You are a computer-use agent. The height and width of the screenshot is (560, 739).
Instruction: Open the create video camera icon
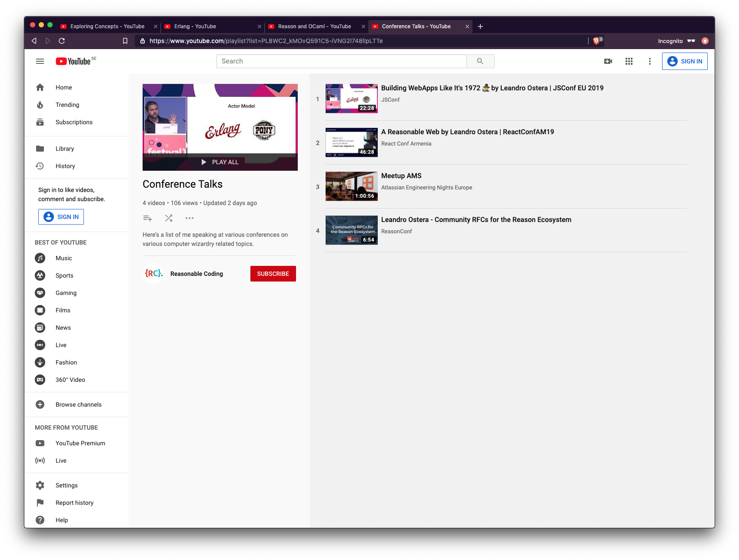click(x=608, y=61)
